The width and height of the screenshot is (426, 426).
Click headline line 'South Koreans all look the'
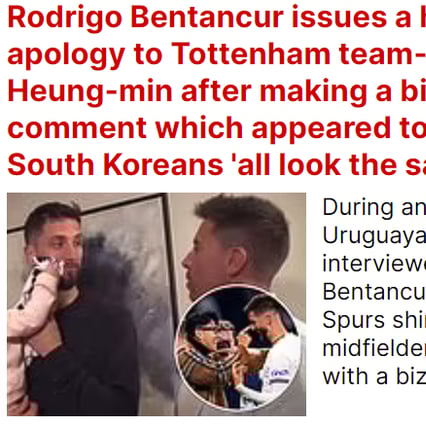coord(217,165)
